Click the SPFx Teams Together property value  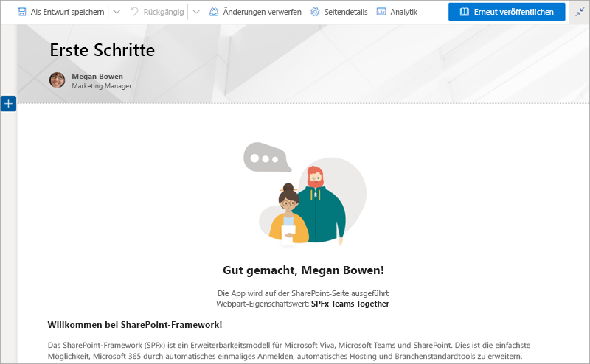(x=350, y=304)
